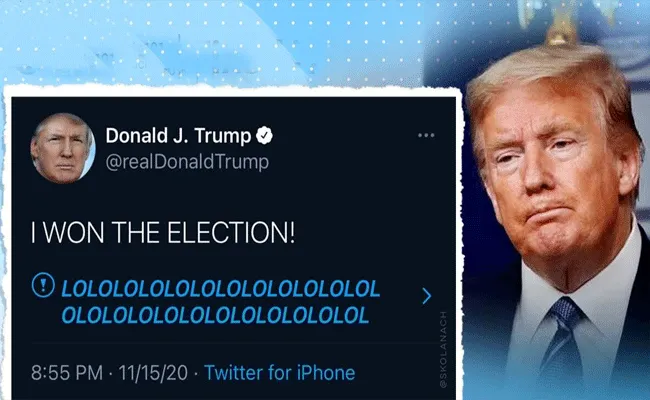The height and width of the screenshot is (400, 650).
Task: Click the 11/15/20 date
Action: point(153,373)
